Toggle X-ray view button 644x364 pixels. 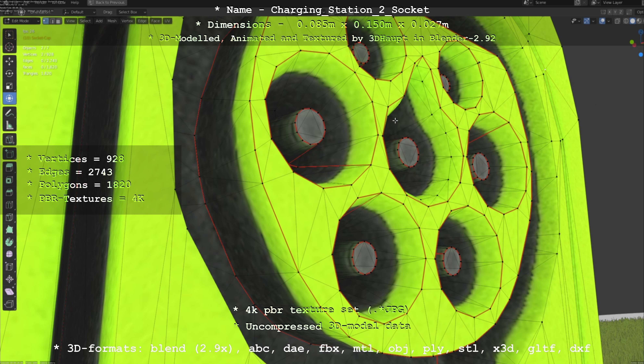pyautogui.click(x=617, y=21)
